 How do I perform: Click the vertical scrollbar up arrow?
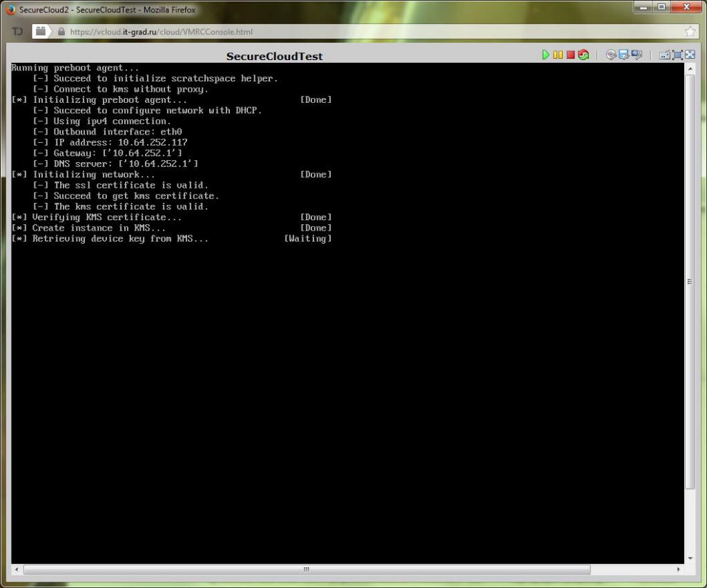tap(690, 69)
